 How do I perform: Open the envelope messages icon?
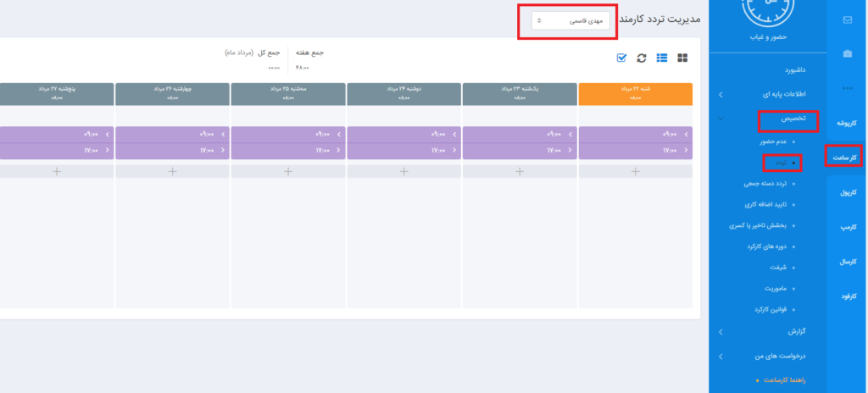(x=846, y=19)
